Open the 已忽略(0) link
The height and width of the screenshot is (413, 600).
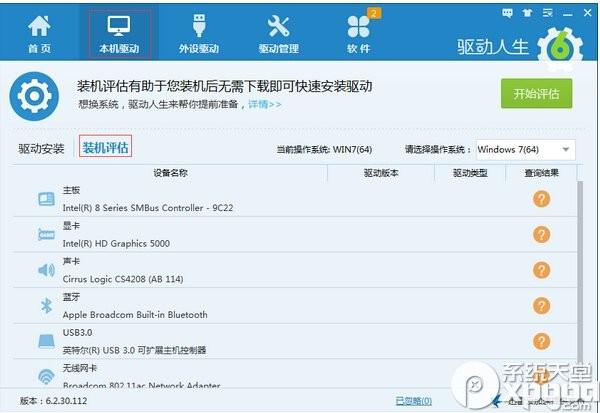pos(414,401)
